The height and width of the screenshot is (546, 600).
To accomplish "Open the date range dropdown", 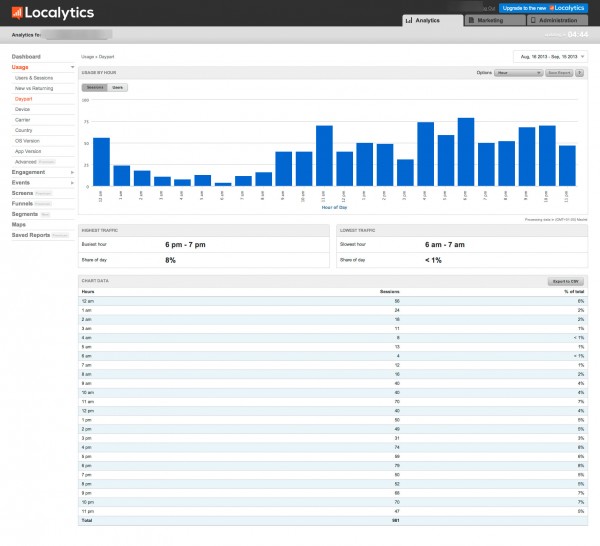I will click(550, 57).
